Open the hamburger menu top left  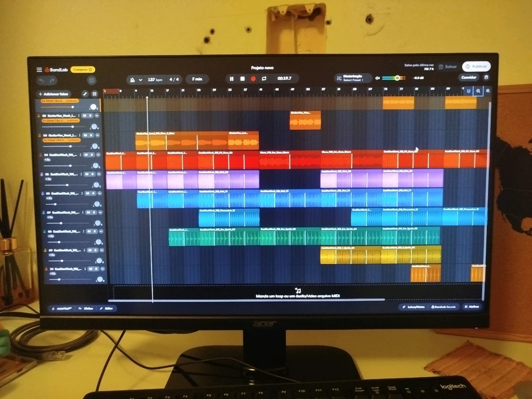pos(39,70)
